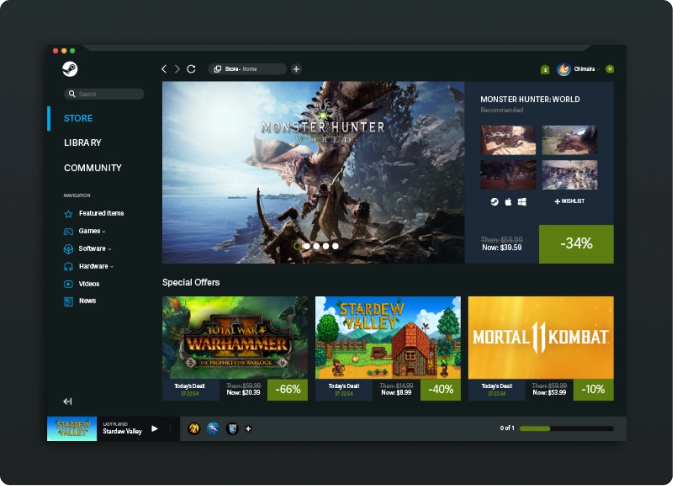Reload the store page
The image size is (673, 486).
tap(191, 69)
